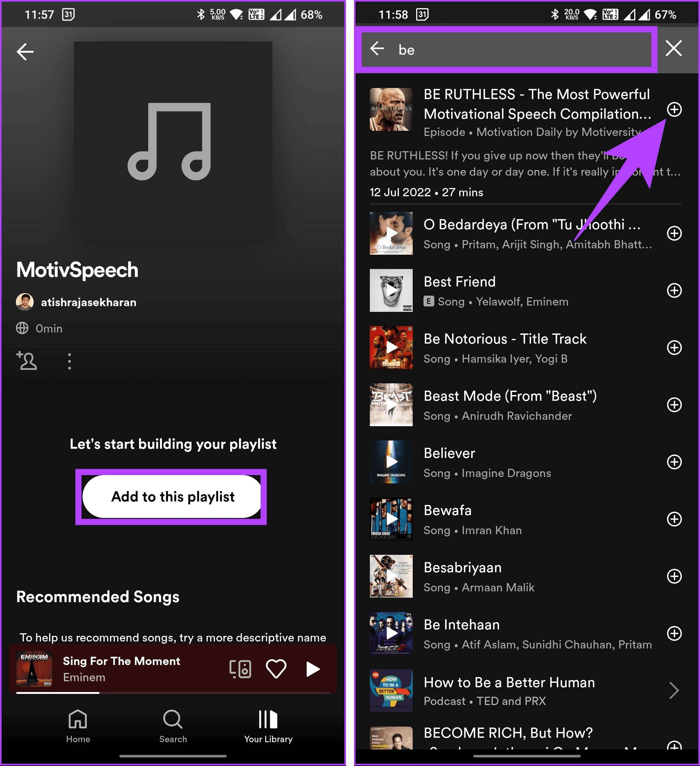
Task: Preview Be Intehaan via its thumbnail
Action: pyautogui.click(x=391, y=633)
